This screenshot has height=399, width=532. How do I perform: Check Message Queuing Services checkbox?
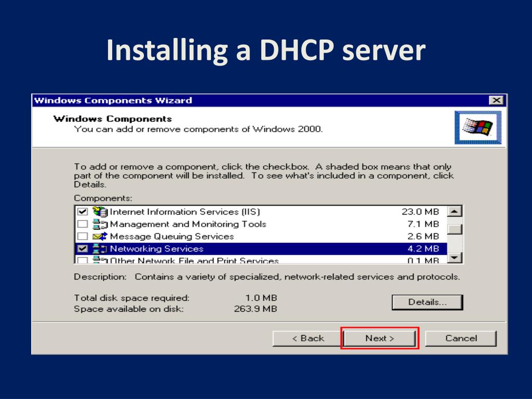(83, 236)
